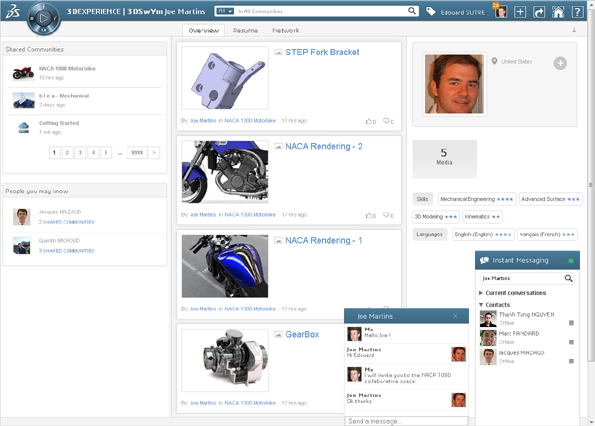Go to page 4 of shared communities
The image size is (595, 426).
click(x=93, y=152)
